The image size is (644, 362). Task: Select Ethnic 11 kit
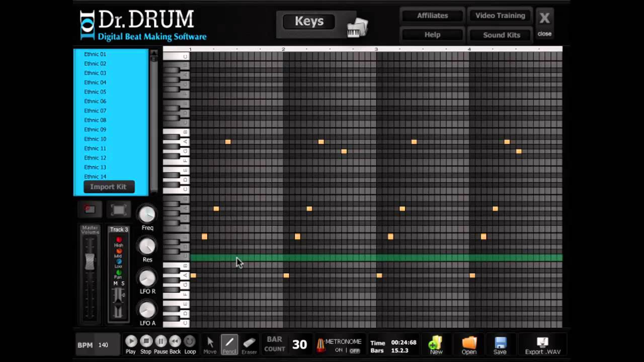(95, 148)
